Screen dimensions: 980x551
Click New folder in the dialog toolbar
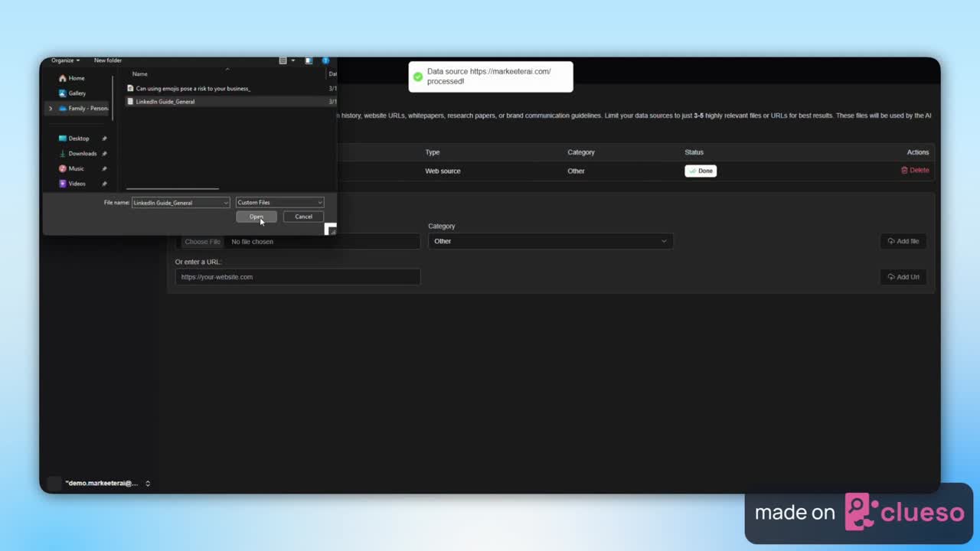pos(107,60)
